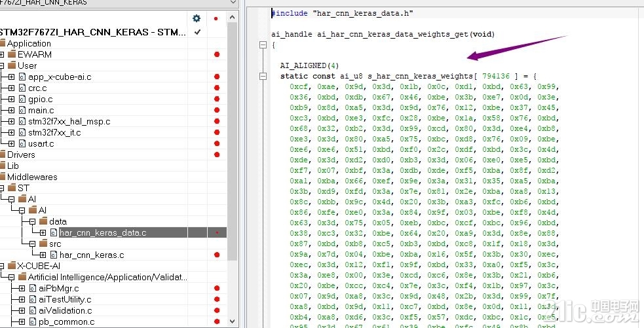
Task: Open the workspace configuration dropdown
Action: pos(234,3)
